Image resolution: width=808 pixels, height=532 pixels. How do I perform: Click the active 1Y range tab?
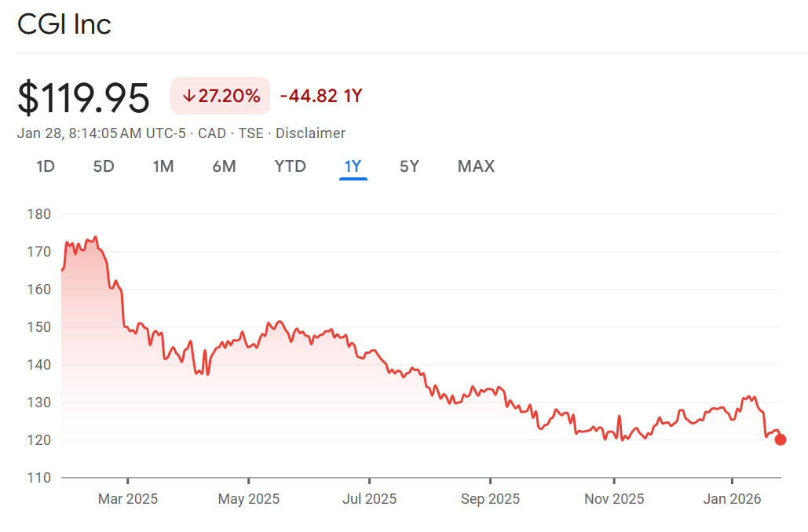point(353,166)
